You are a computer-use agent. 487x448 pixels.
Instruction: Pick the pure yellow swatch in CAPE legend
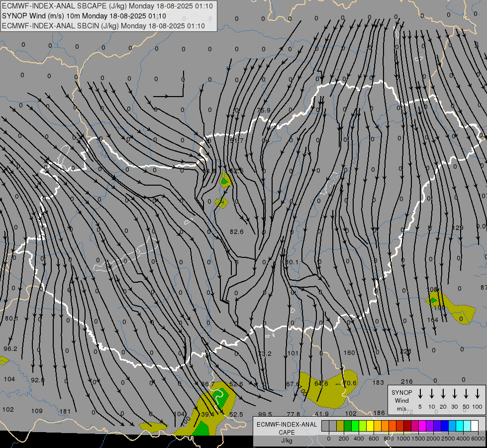pos(370,426)
